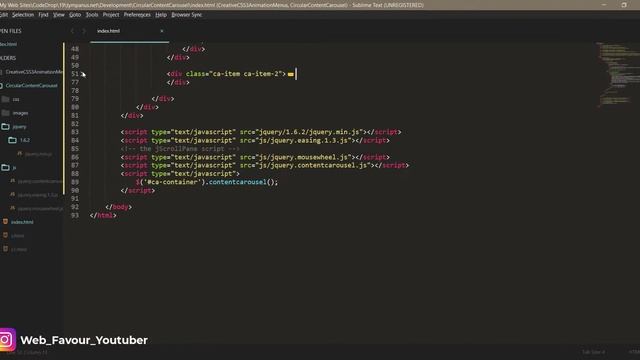Close the index.html tab
This screenshot has width=640, height=360.
tap(162, 31)
